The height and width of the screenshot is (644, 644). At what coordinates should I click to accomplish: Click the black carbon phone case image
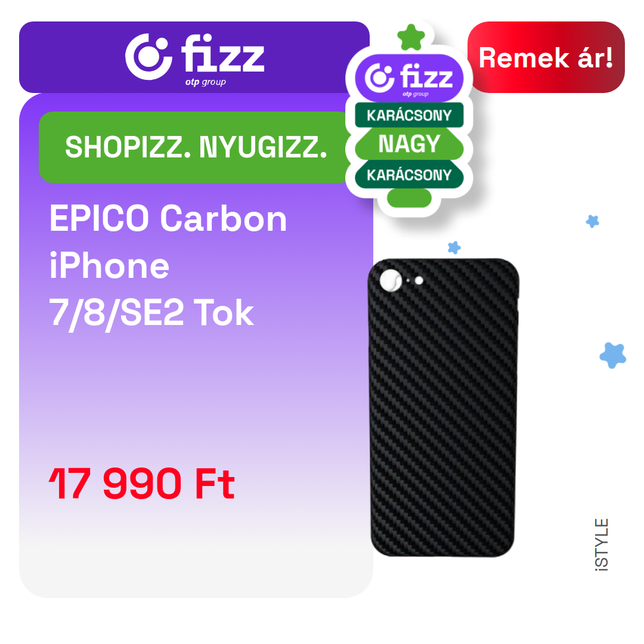[x=443, y=407]
